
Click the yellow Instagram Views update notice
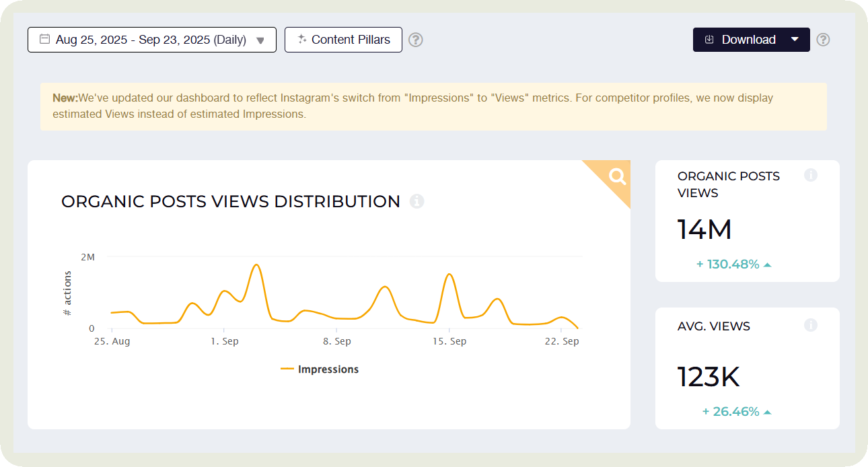click(x=433, y=106)
